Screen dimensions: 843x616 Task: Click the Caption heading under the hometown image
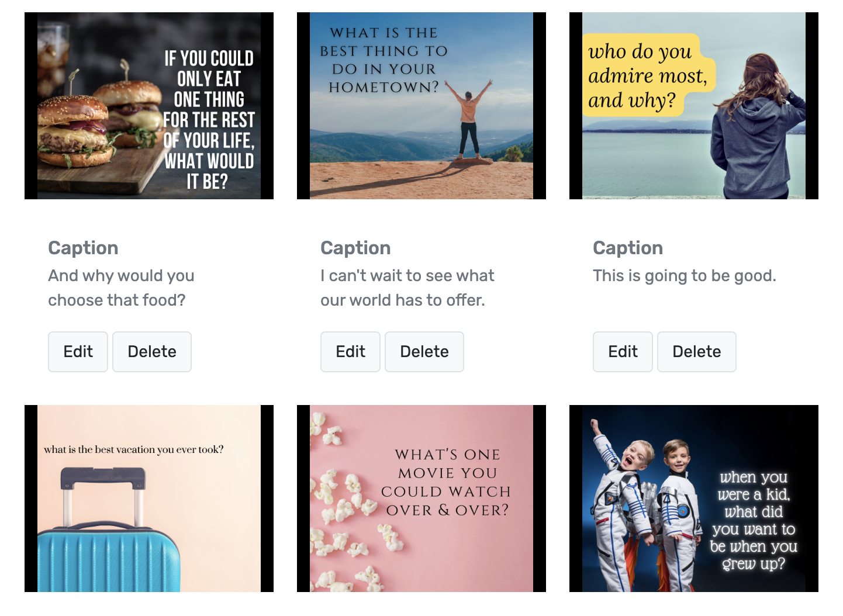(x=355, y=248)
